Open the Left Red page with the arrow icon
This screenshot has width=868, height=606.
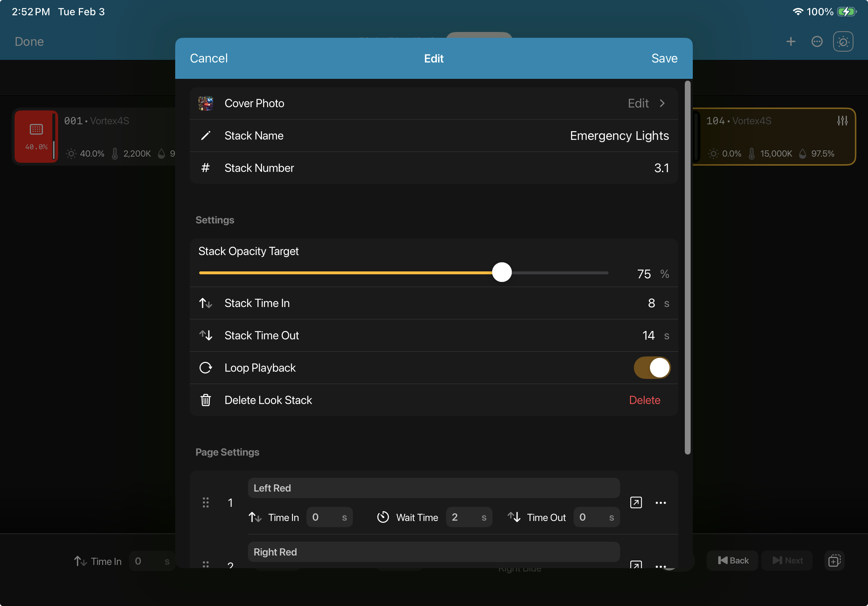pyautogui.click(x=636, y=502)
